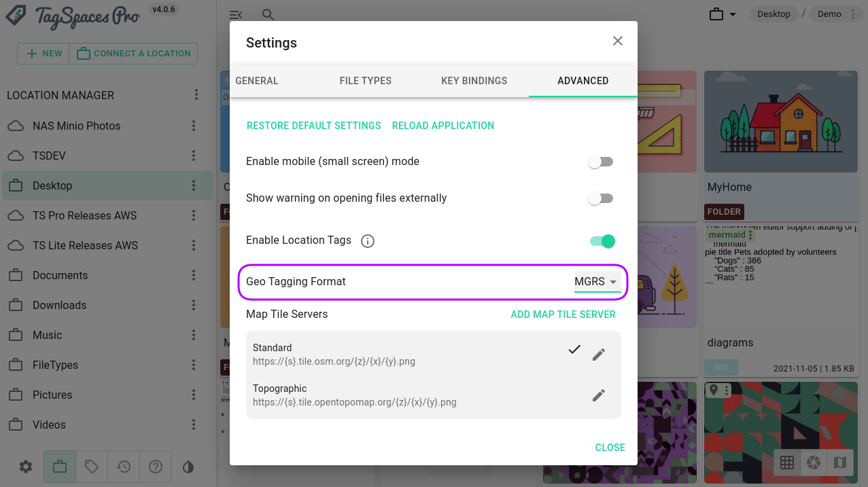Switch to the Key Bindings tab

[x=474, y=80]
